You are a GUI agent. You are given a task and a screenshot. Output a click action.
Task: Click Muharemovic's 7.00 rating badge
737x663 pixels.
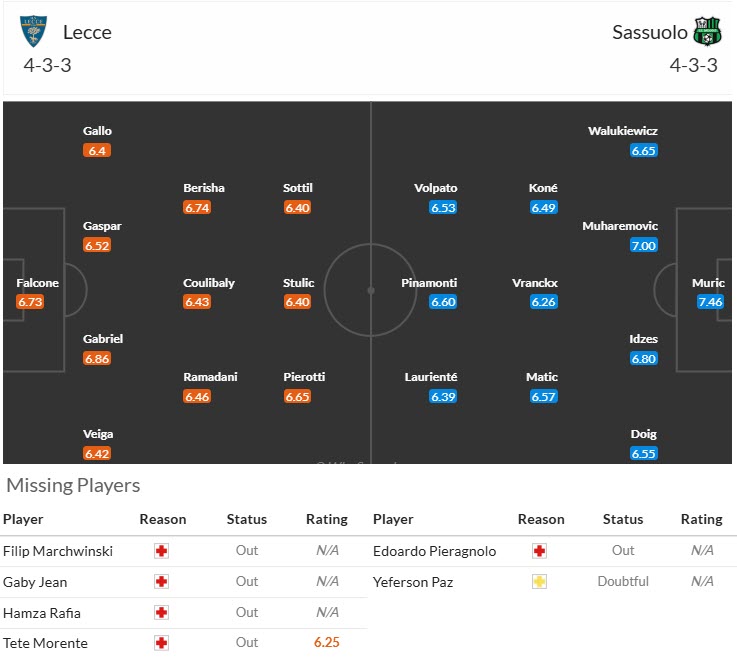click(643, 246)
